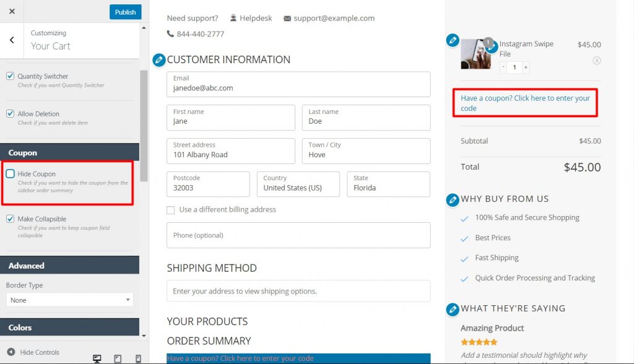634x364 pixels.
Task: Click the customizer panel scrollbar thumb
Action: pyautogui.click(x=144, y=126)
